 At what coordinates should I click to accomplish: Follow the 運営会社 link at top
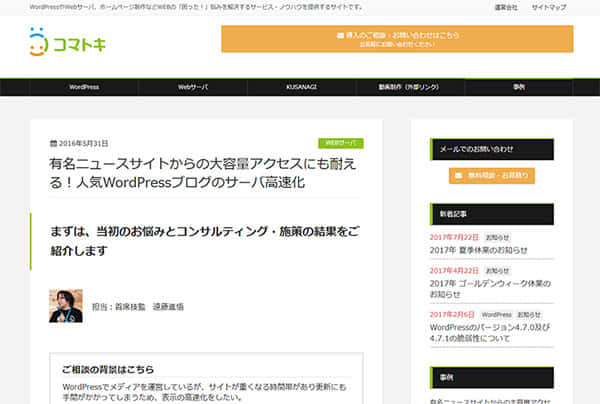[x=506, y=7]
